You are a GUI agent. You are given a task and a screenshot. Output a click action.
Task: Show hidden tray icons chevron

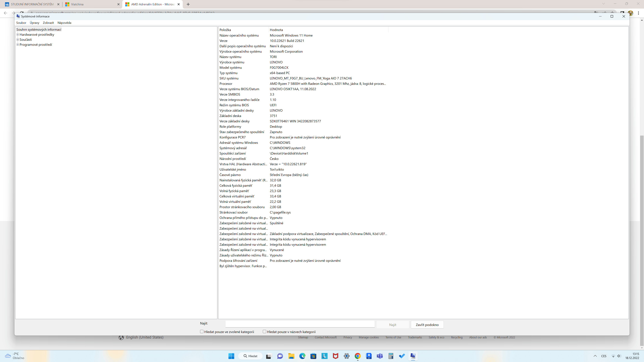click(x=595, y=356)
